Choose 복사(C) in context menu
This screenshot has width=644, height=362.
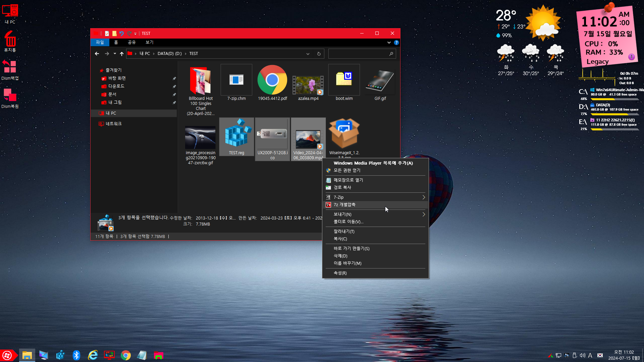click(x=375, y=239)
